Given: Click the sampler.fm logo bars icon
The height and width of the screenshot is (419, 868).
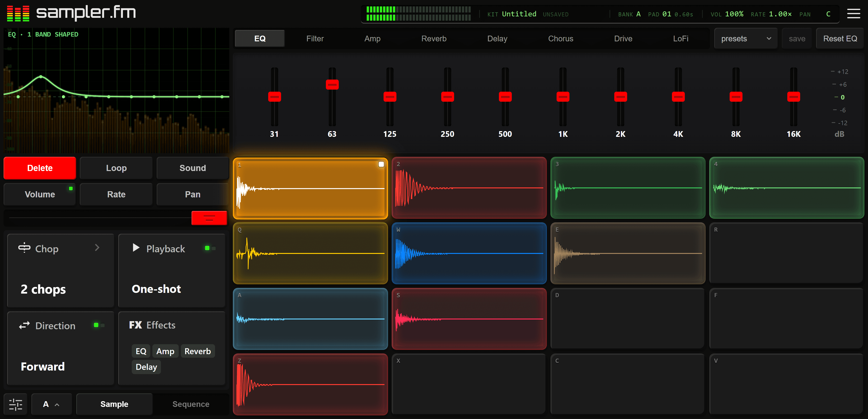Looking at the screenshot, I should pos(18,14).
